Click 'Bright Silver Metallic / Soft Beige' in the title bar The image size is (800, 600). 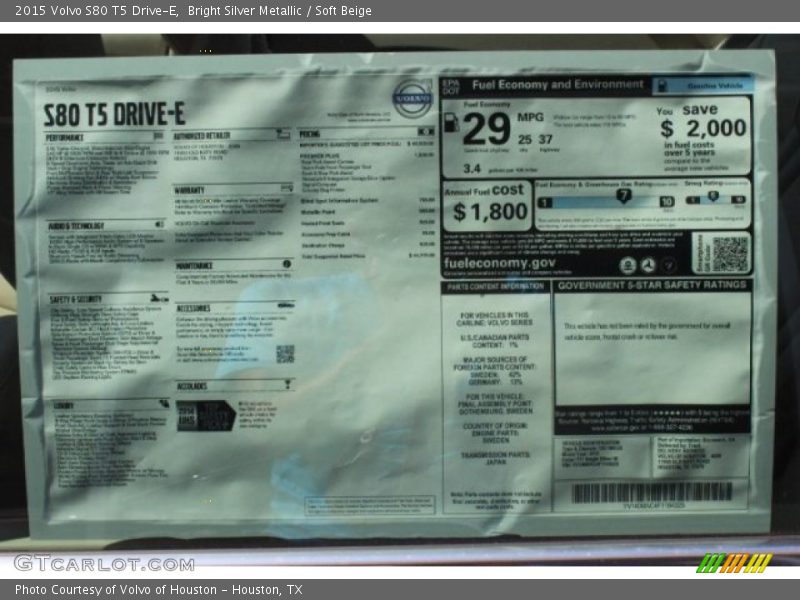(280, 11)
